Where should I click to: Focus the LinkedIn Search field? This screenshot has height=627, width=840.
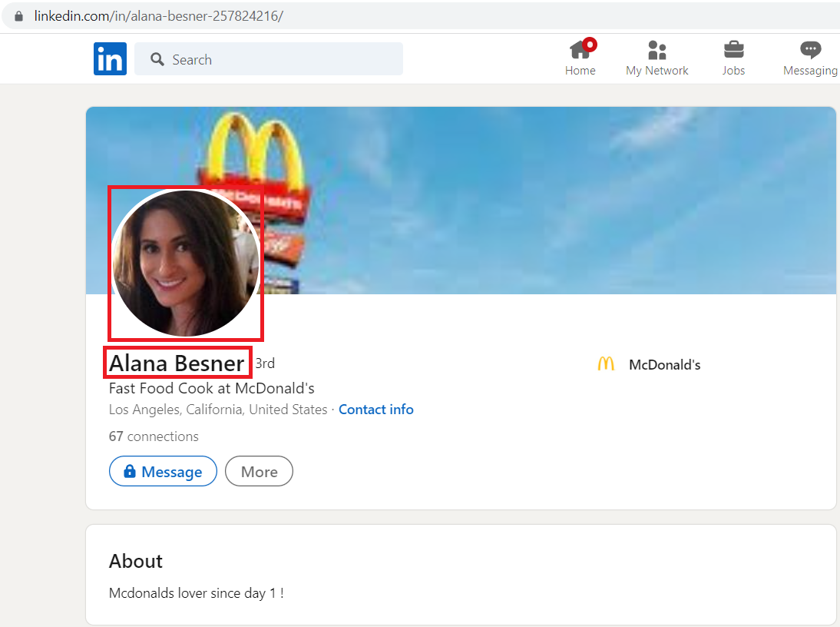(269, 59)
